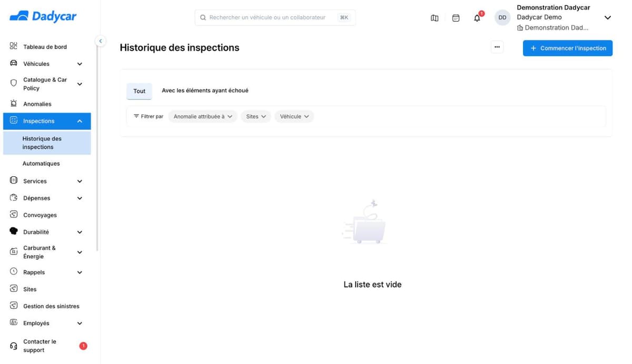Image resolution: width=632 pixels, height=364 pixels.
Task: Click the support red notification badge
Action: 83,346
